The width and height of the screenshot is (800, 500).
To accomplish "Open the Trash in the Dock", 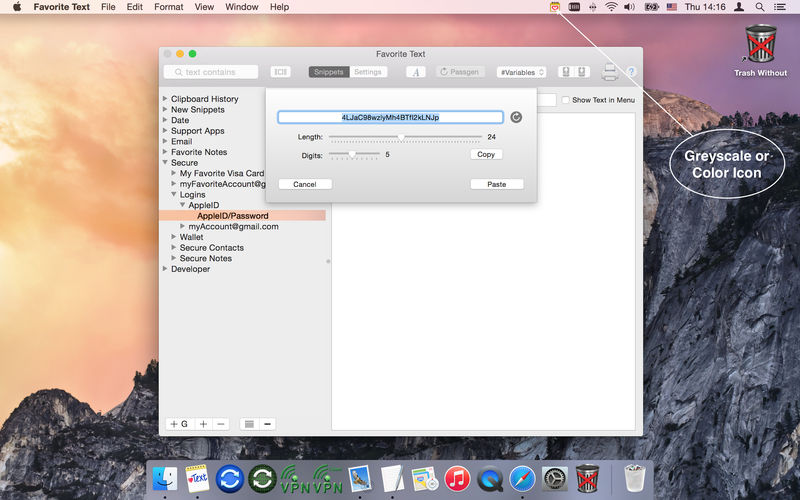I will pyautogui.click(x=634, y=478).
